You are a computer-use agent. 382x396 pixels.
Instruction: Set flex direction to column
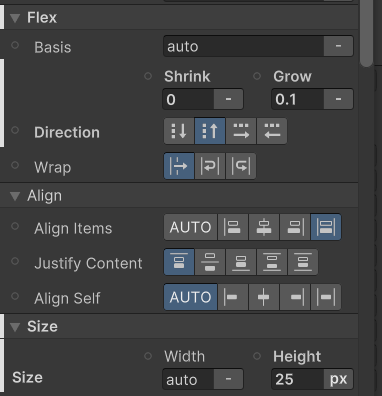(x=179, y=131)
